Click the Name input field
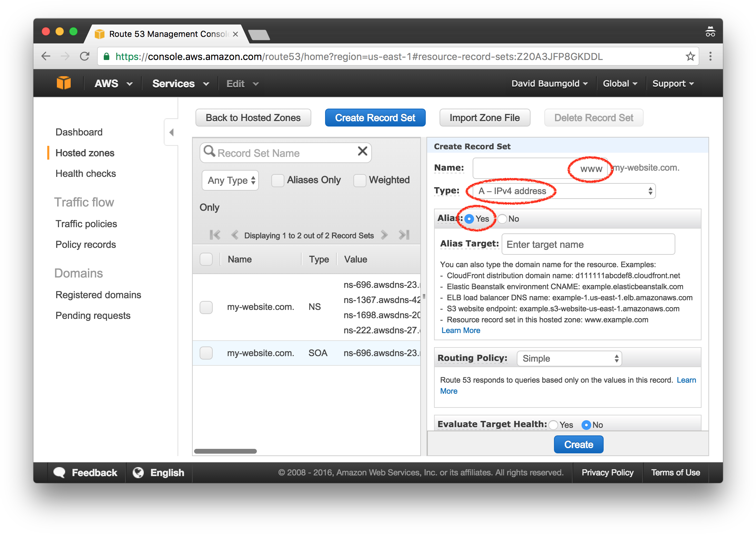Screen dimensions: 756x534 click(x=540, y=168)
